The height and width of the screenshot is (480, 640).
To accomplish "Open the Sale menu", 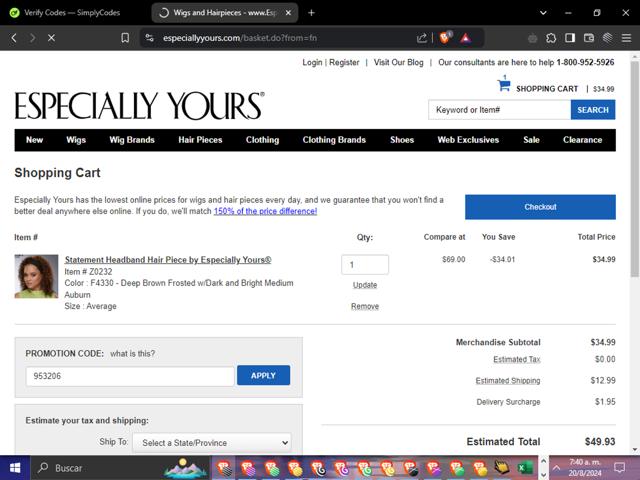I will tap(531, 140).
